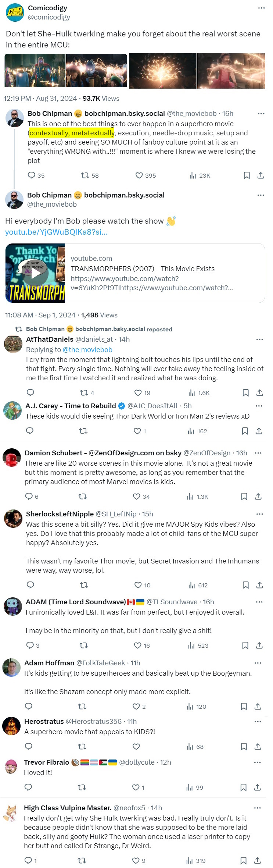Play the TRANSMORPHERS YouTube video preview

35,273
